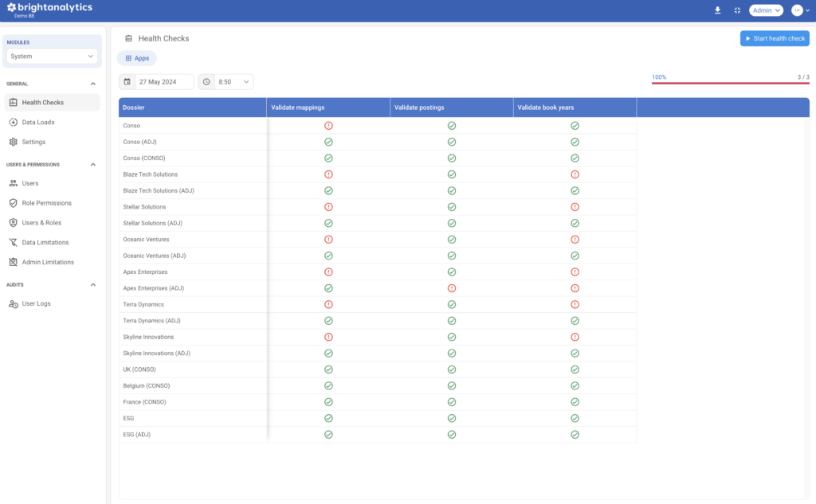Open the System modules dropdown
Screen dimensions: 816x504
tap(52, 57)
